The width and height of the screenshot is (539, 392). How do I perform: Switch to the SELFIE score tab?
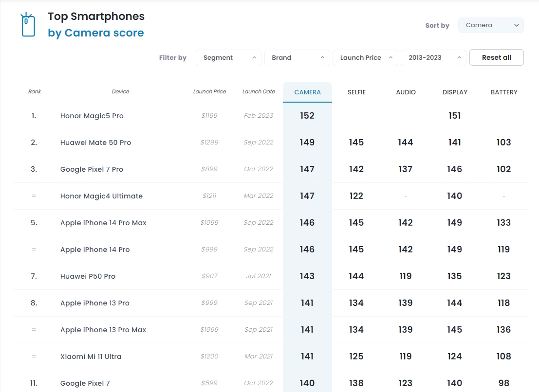356,92
